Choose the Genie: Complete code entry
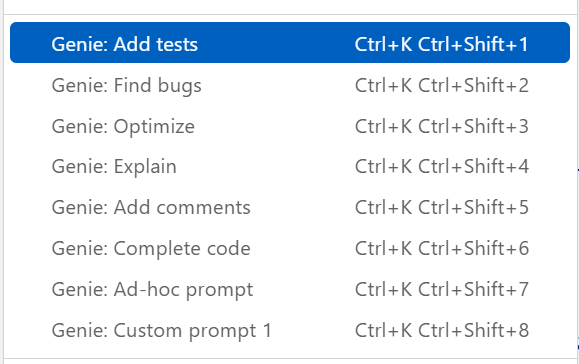Screen dimensions: 579x364 tap(290, 248)
